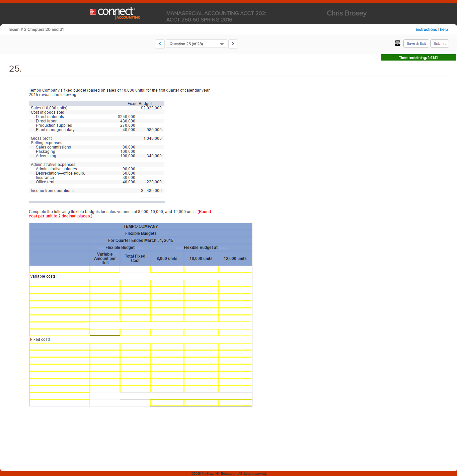Image resolution: width=457 pixels, height=476 pixels.
Task: Click first variable cost Amount per Unit cell
Action: coord(105,283)
